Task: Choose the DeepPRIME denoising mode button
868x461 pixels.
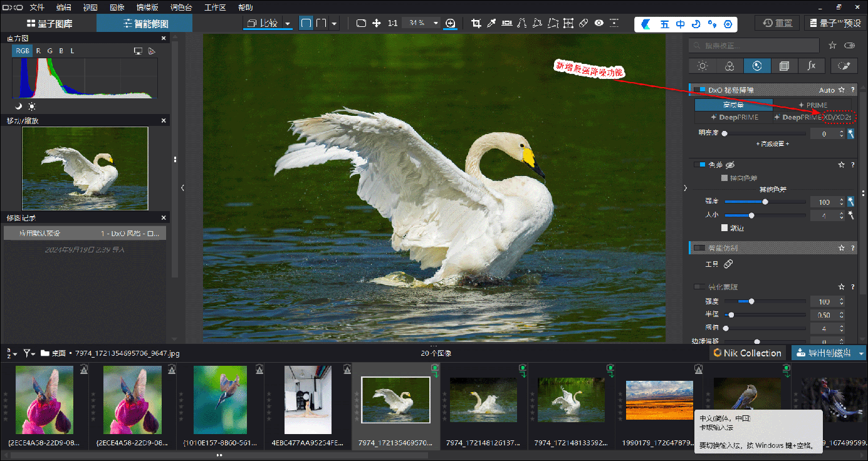Action: tap(734, 117)
